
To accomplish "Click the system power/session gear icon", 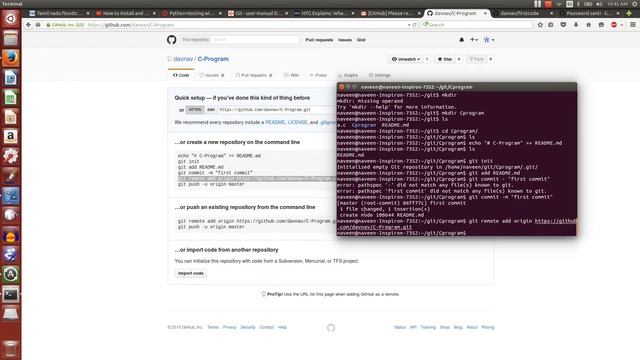I will pos(635,4).
